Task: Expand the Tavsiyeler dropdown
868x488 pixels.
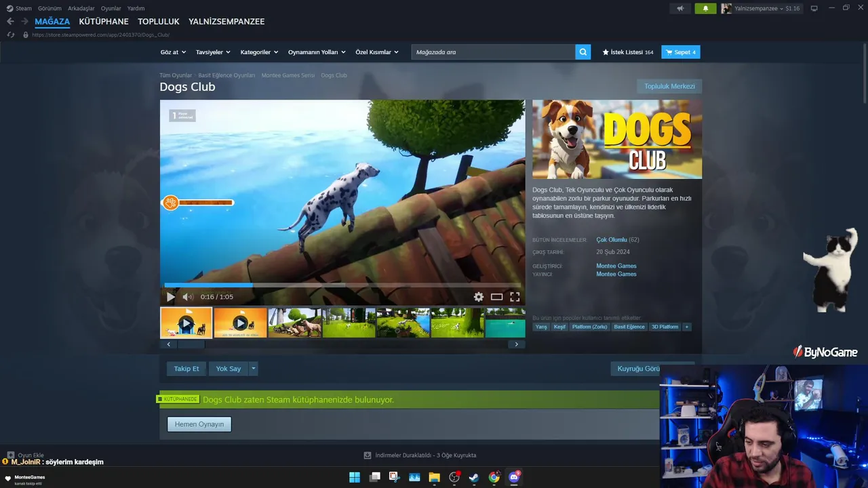Action: click(x=213, y=52)
